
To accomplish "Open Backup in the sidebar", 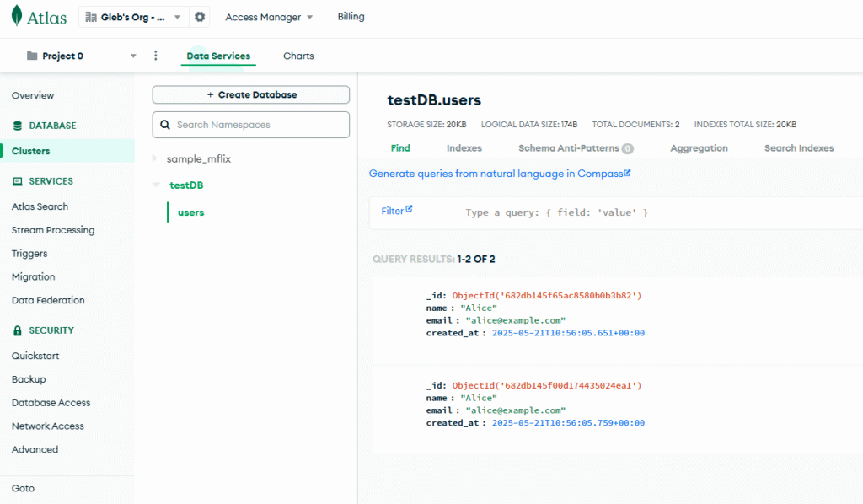I will [29, 379].
